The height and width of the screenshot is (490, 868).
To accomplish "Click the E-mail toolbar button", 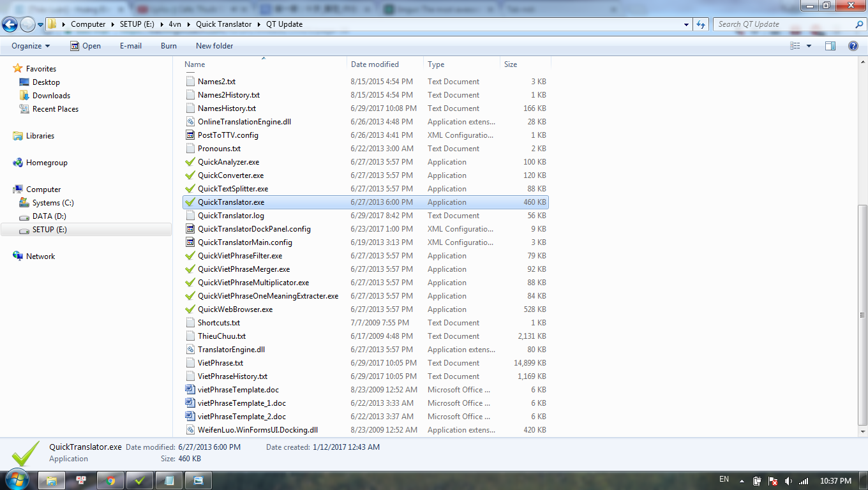I will tap(131, 46).
